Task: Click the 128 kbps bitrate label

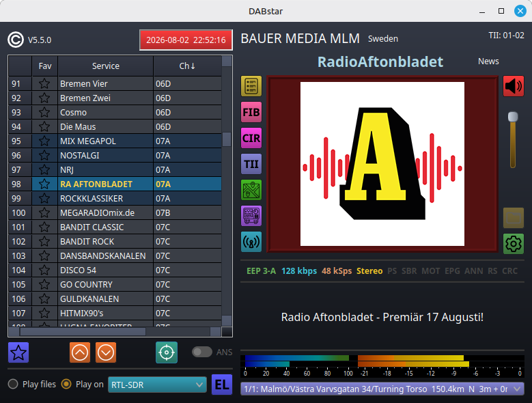Action: click(299, 271)
